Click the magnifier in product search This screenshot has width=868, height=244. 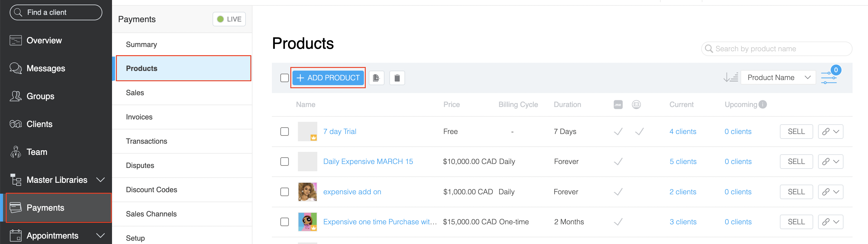coord(709,49)
